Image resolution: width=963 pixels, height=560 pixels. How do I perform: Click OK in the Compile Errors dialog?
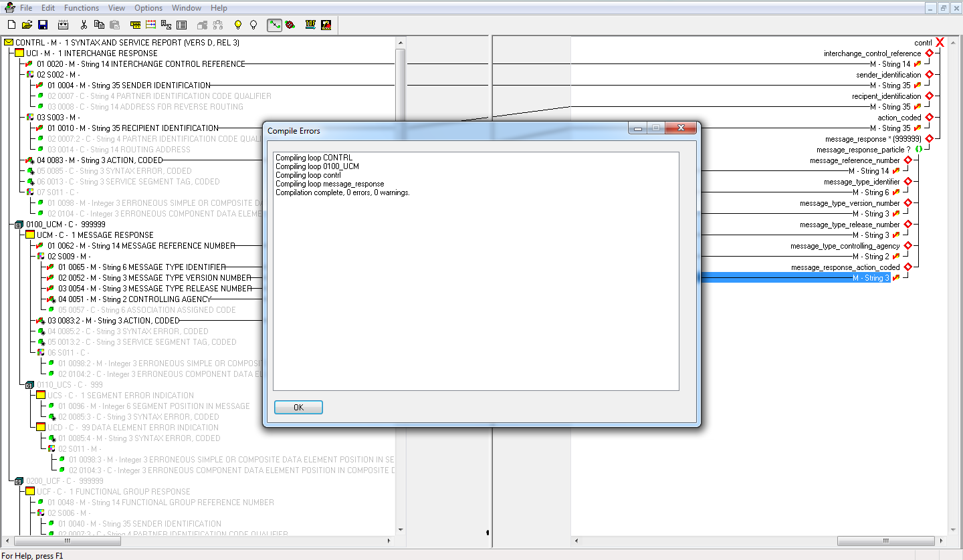(x=298, y=407)
